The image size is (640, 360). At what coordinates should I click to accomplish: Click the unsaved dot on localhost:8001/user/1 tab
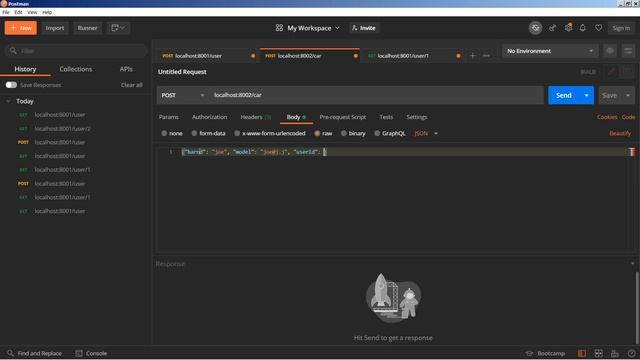click(458, 56)
